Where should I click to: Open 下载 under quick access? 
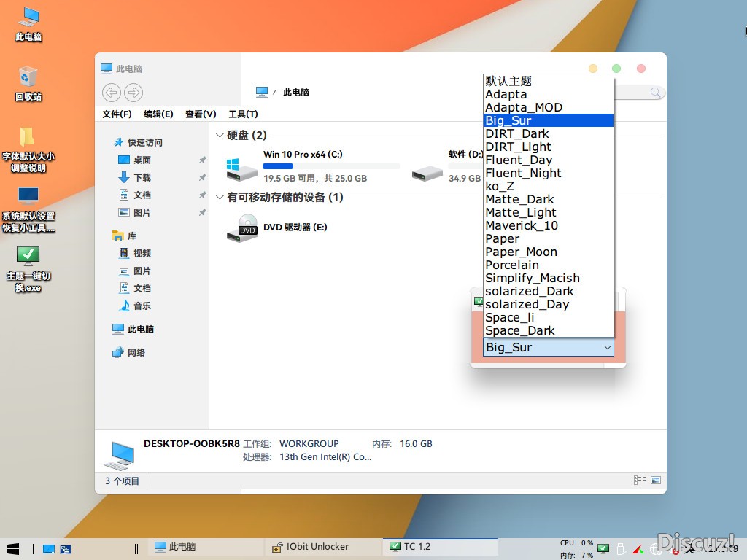134,178
